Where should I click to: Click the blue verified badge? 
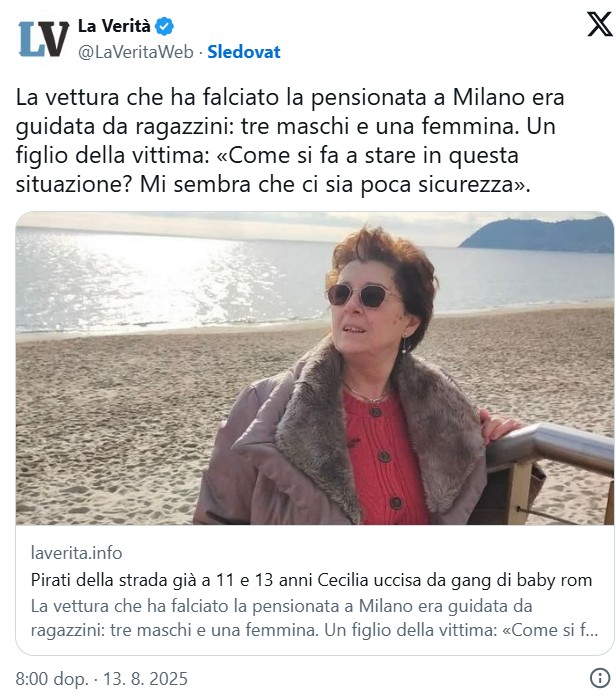164,27
